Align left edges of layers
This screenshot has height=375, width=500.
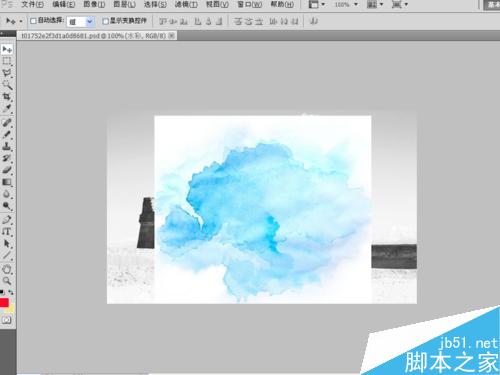click(198, 22)
